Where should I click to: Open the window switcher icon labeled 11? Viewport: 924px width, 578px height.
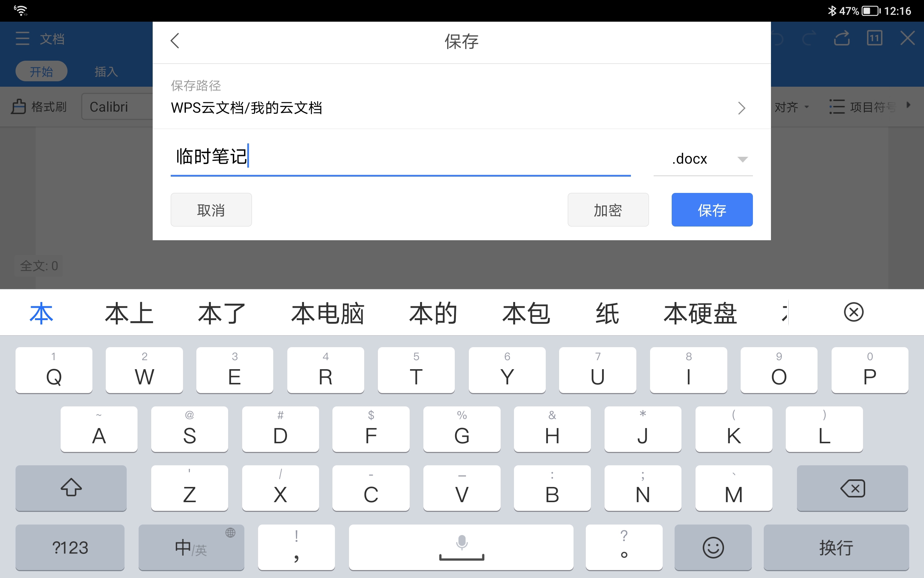point(874,38)
